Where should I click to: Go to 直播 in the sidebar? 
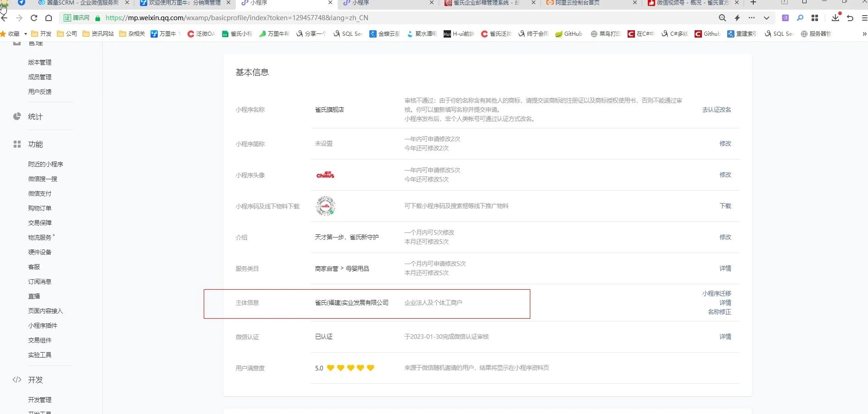(34, 296)
